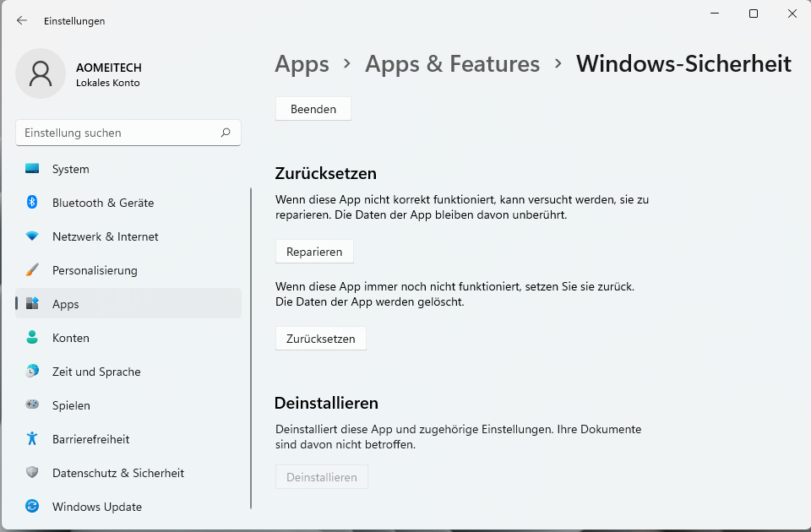Focus the Einstellung suchen search field
This screenshot has height=532, width=811.
coord(118,133)
